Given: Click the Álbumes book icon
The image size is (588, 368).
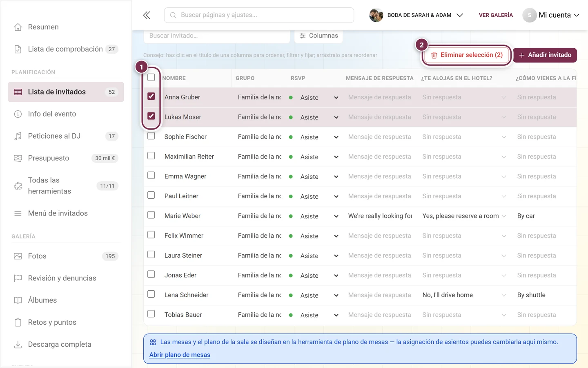Looking at the screenshot, I should 18,300.
